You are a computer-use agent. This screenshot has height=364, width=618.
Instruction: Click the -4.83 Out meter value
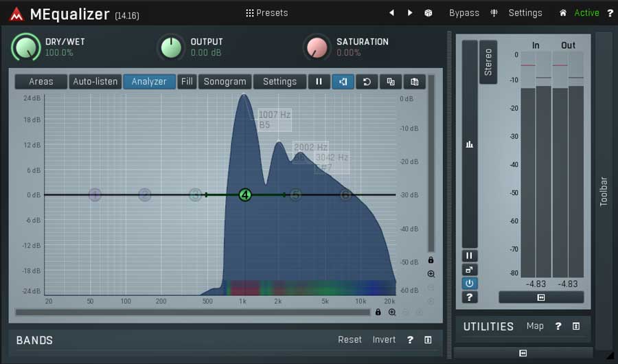point(568,284)
